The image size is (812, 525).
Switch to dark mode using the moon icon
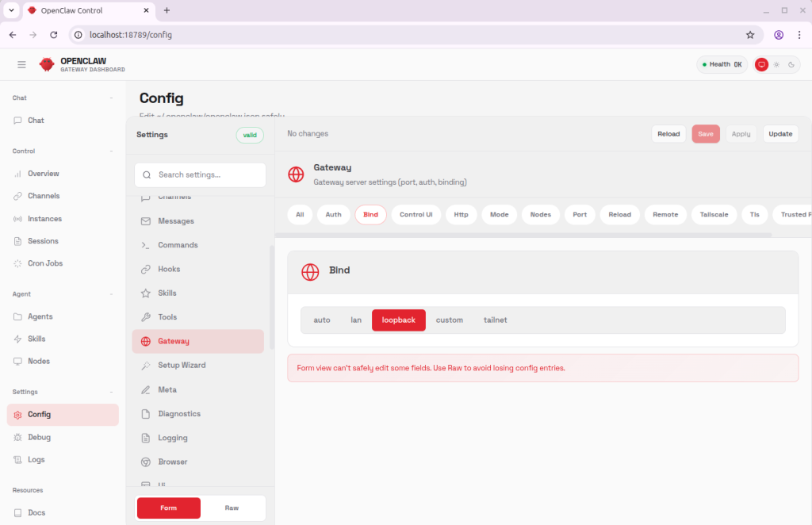(792, 65)
